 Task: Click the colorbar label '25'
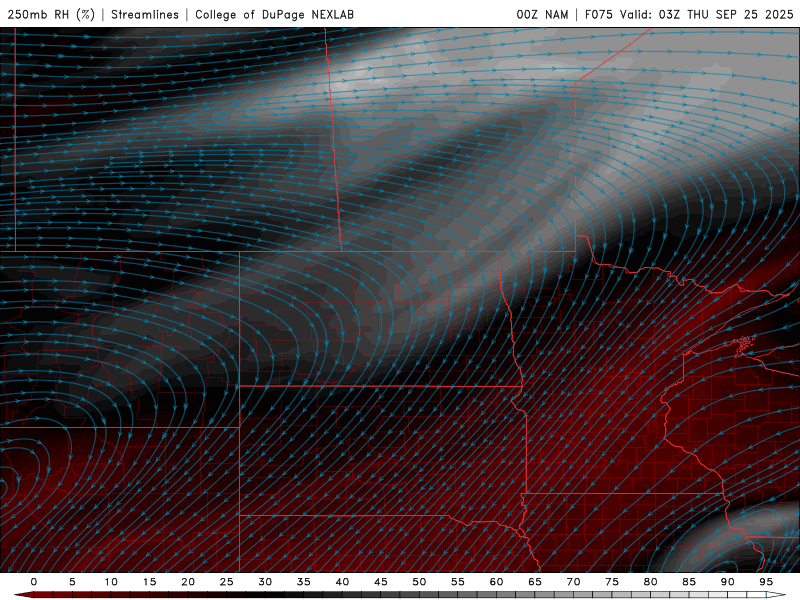point(227,582)
